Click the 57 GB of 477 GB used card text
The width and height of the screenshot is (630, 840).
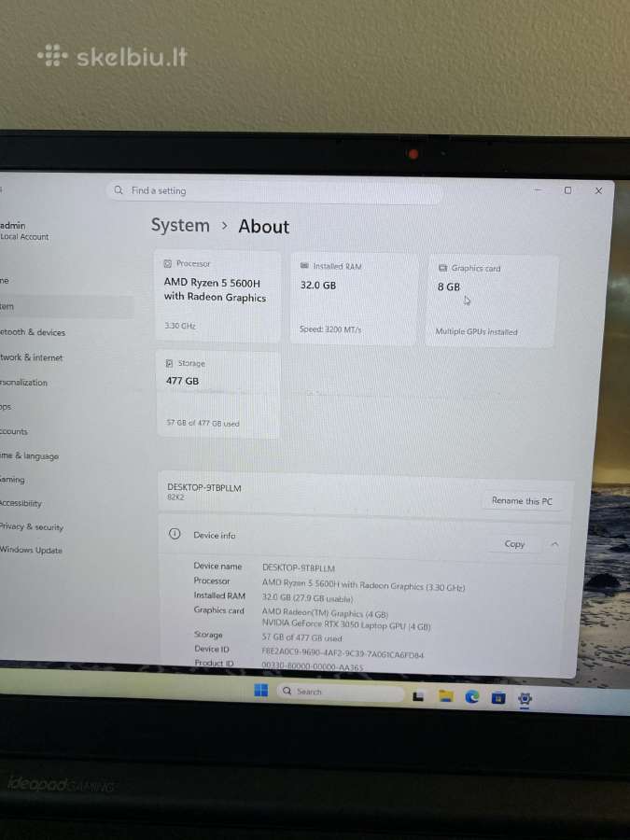(203, 423)
